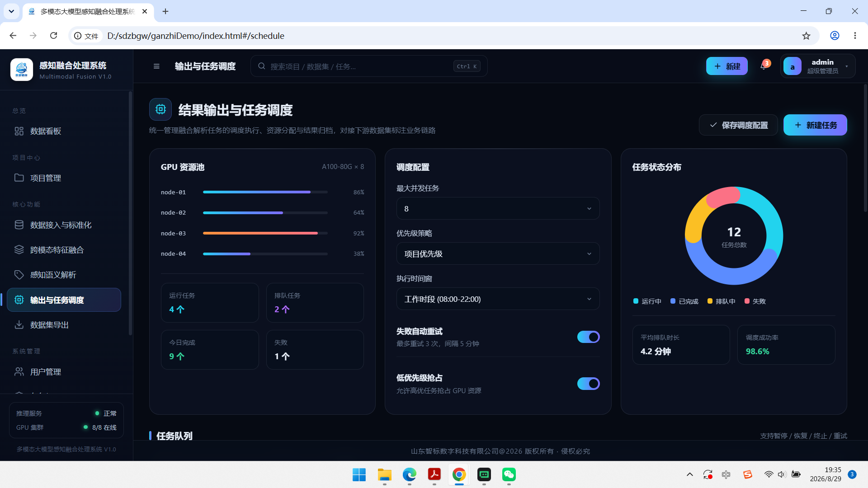The image size is (868, 488).
Task: Expand the admin user menu arrow
Action: tap(847, 66)
